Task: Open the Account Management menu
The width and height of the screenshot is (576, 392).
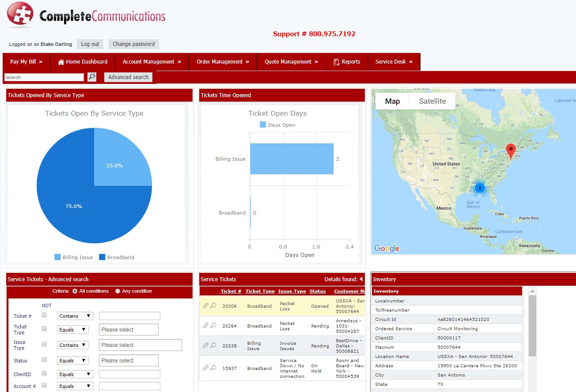Action: click(x=152, y=62)
